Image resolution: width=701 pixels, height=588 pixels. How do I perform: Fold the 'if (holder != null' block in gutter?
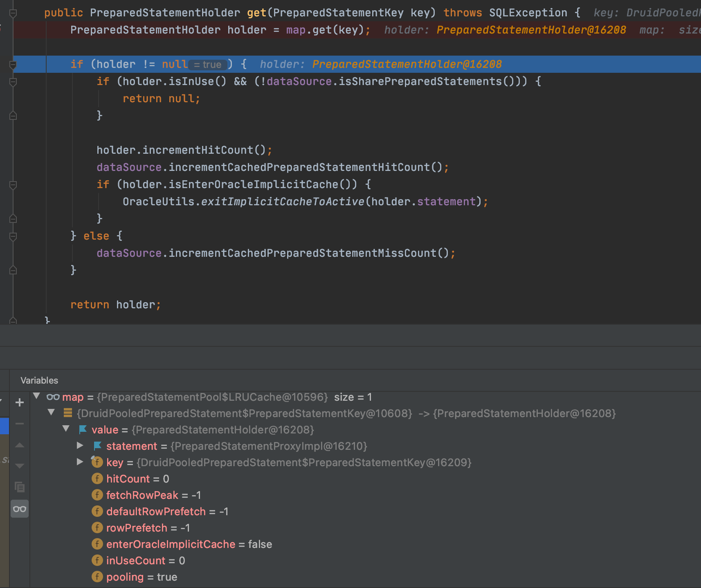click(13, 65)
